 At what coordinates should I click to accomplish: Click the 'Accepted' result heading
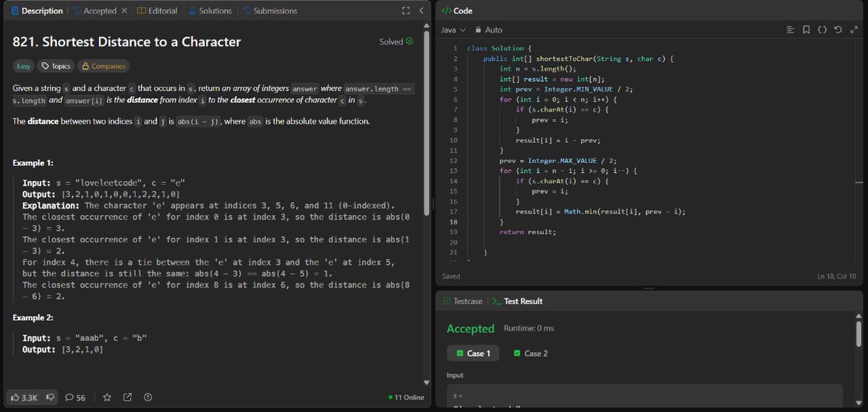click(x=470, y=329)
